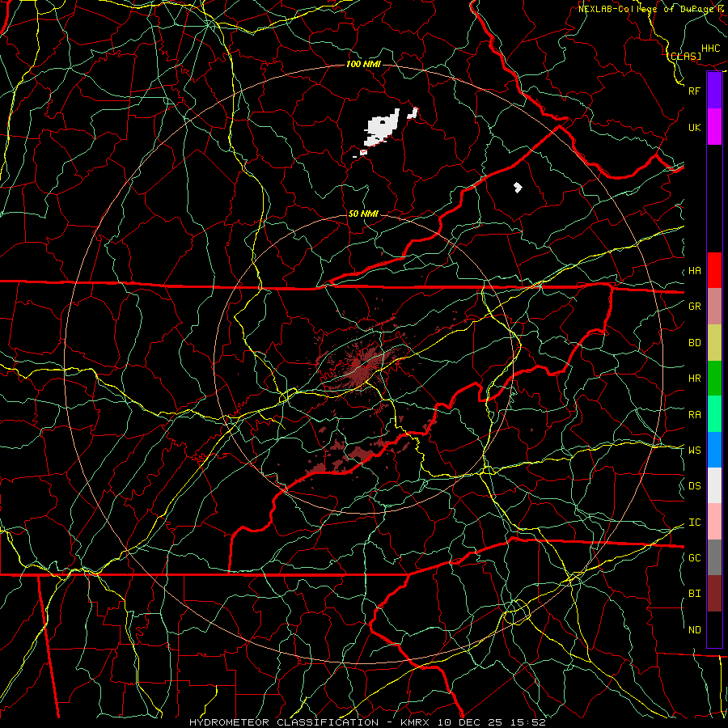Choose the DS white legend swatch
728x728 pixels.
pos(714,485)
